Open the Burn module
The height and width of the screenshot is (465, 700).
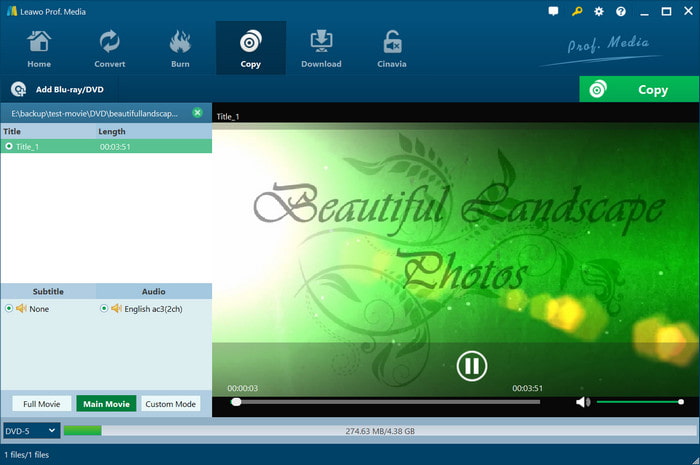(180, 48)
